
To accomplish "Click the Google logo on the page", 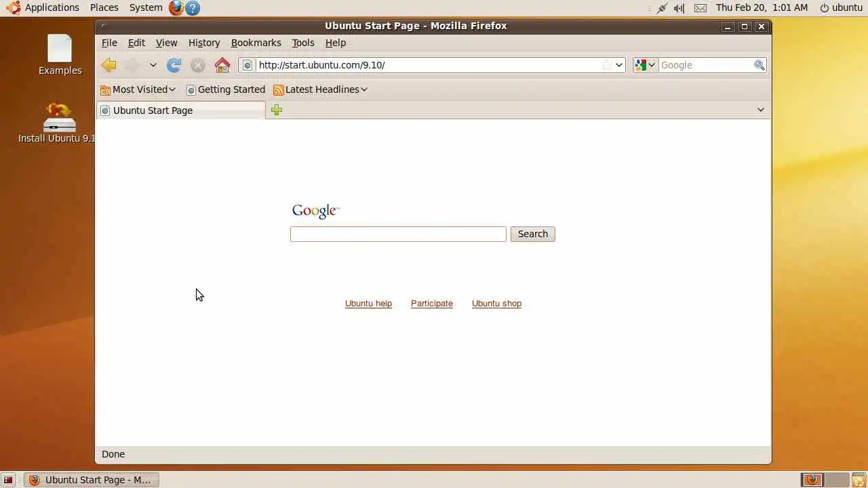I will [x=315, y=211].
